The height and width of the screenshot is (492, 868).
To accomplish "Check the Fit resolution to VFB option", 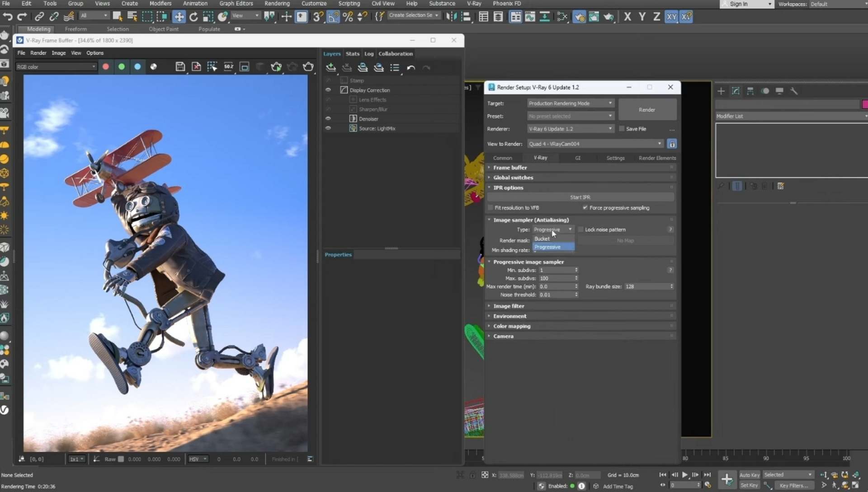I will (491, 207).
